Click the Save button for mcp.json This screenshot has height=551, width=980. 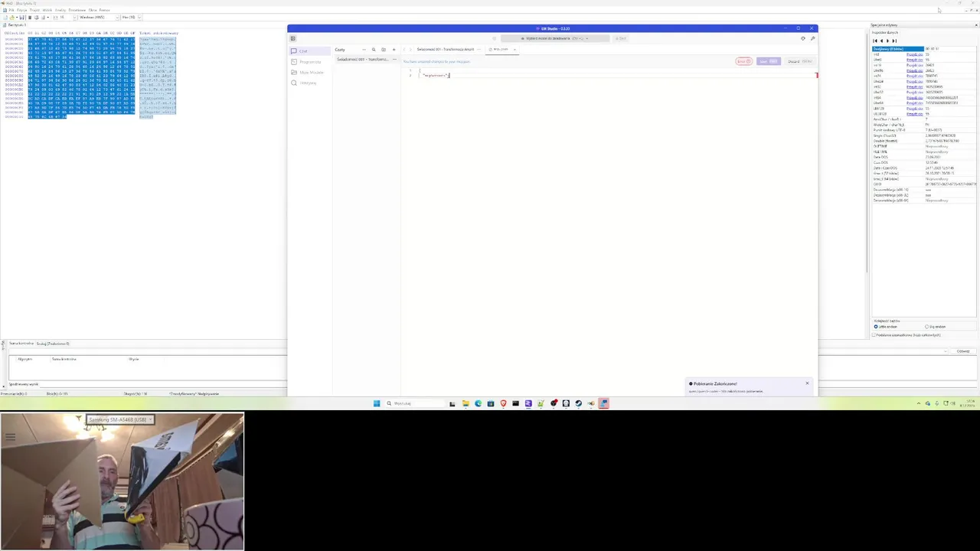tap(769, 61)
